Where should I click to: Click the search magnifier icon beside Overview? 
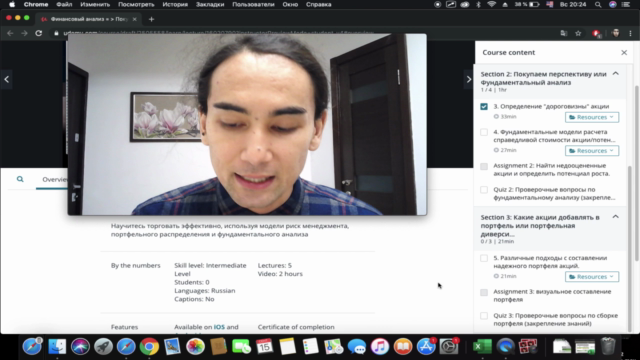click(x=20, y=179)
